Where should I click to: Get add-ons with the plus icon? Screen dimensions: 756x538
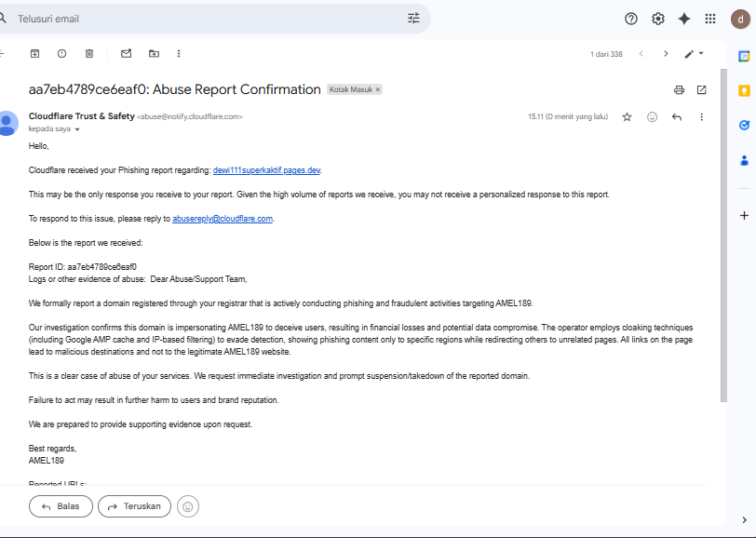[x=744, y=215]
